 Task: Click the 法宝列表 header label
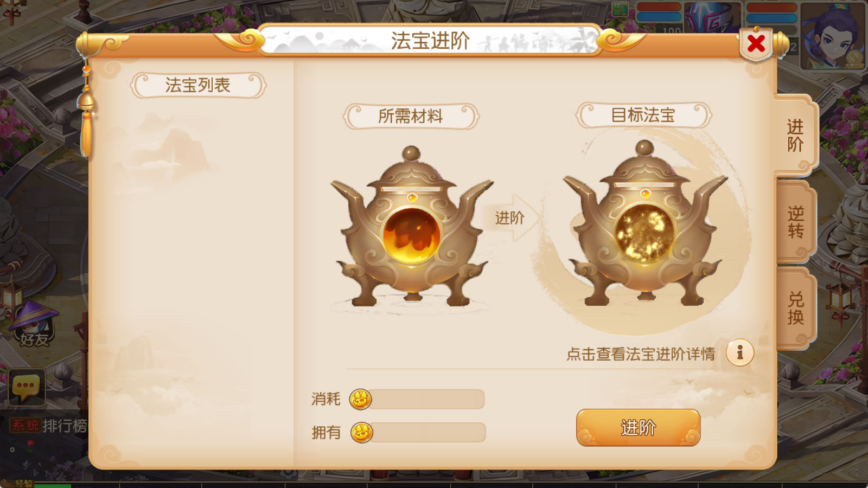click(198, 86)
